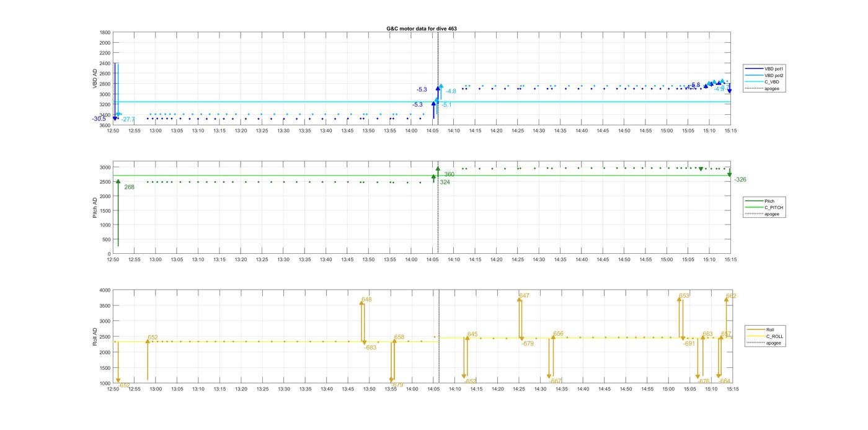
Task: Select "apogee" in the Pitch plot legend
Action: click(x=772, y=213)
